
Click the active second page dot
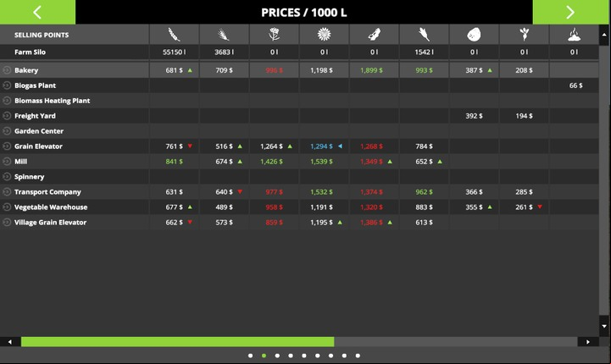click(264, 356)
